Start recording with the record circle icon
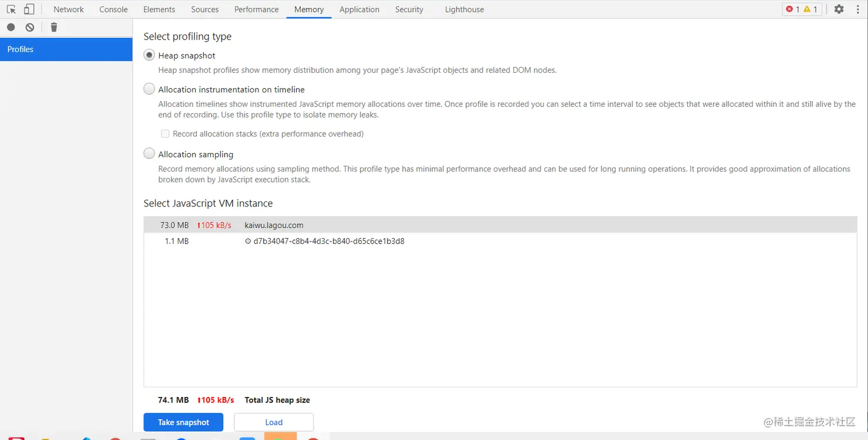Viewport: 868px width, 440px height. click(x=11, y=27)
